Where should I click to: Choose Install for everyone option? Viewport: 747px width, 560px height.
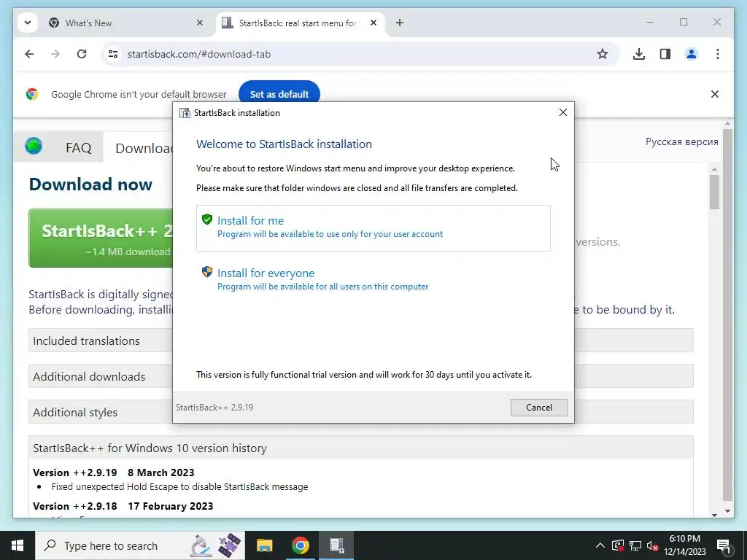click(x=373, y=279)
